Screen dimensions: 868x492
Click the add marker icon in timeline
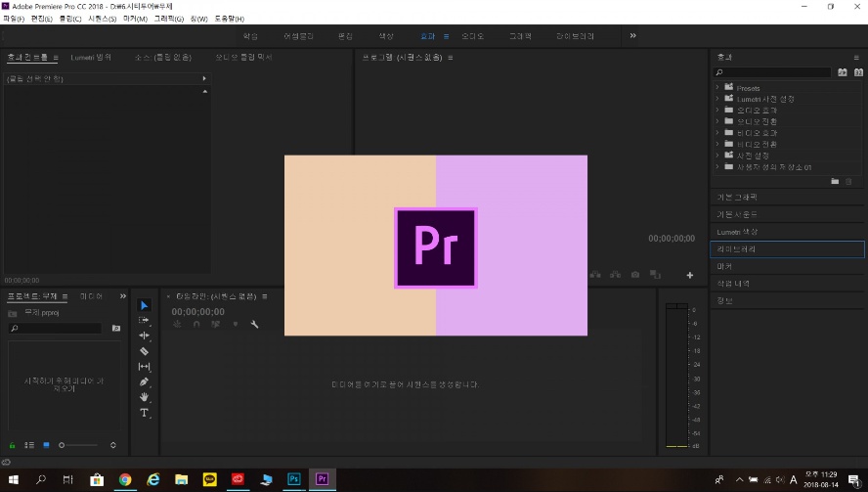pyautogui.click(x=236, y=325)
